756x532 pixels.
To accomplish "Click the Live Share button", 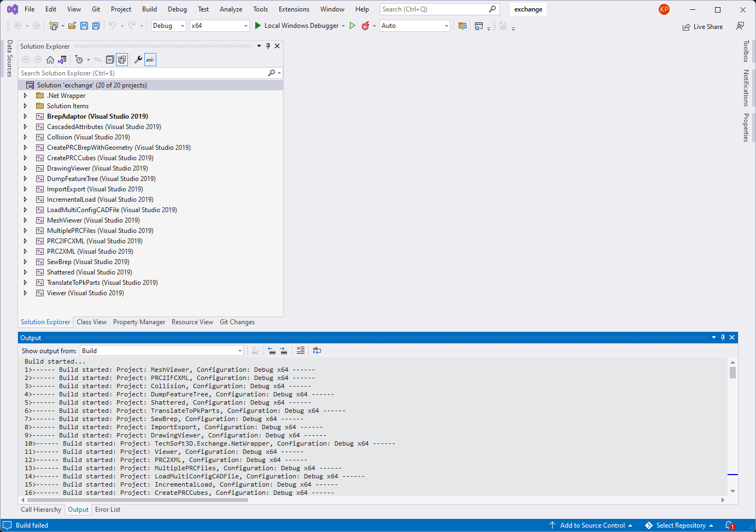I will pyautogui.click(x=703, y=26).
